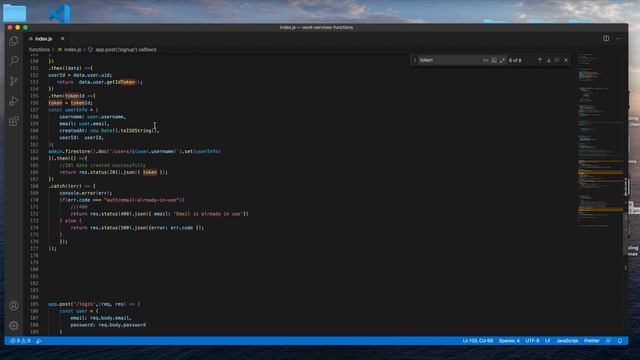This screenshot has width=640, height=360.
Task: Click the Prettier status bar item
Action: point(591,340)
